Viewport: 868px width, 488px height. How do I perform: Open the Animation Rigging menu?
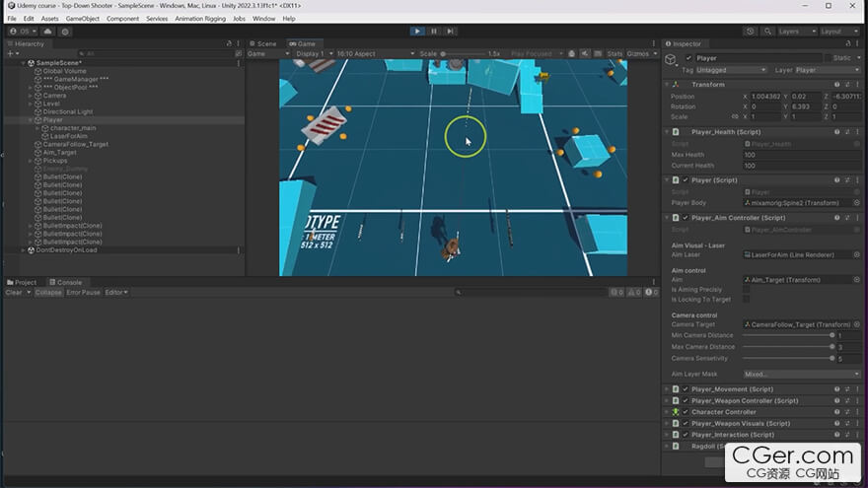(x=200, y=19)
